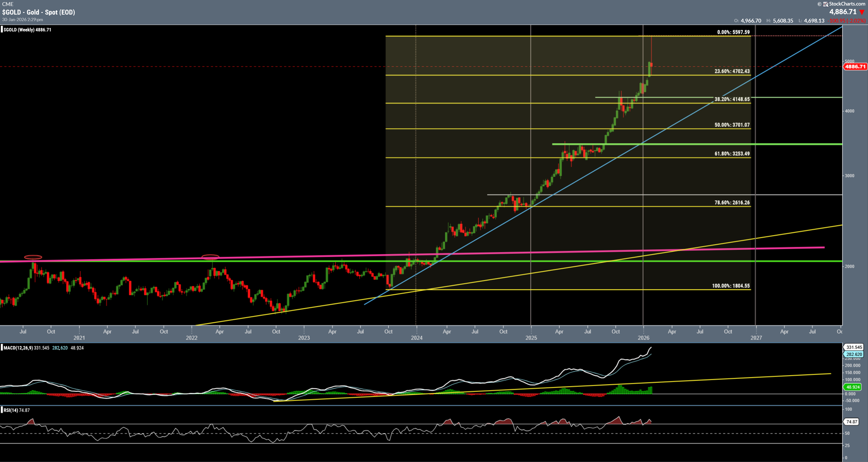Click the 25 level on RSI axis
868x462 pixels.
pos(847,445)
